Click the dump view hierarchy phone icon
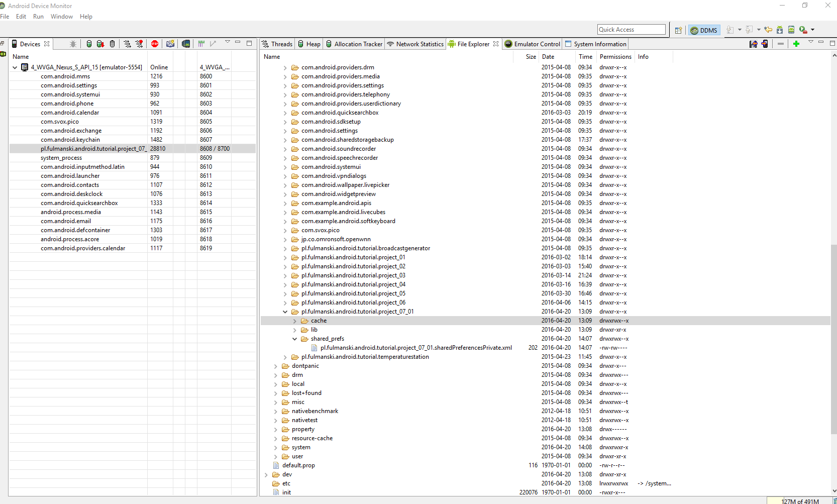Screen dimensions: 837x504 click(x=186, y=44)
